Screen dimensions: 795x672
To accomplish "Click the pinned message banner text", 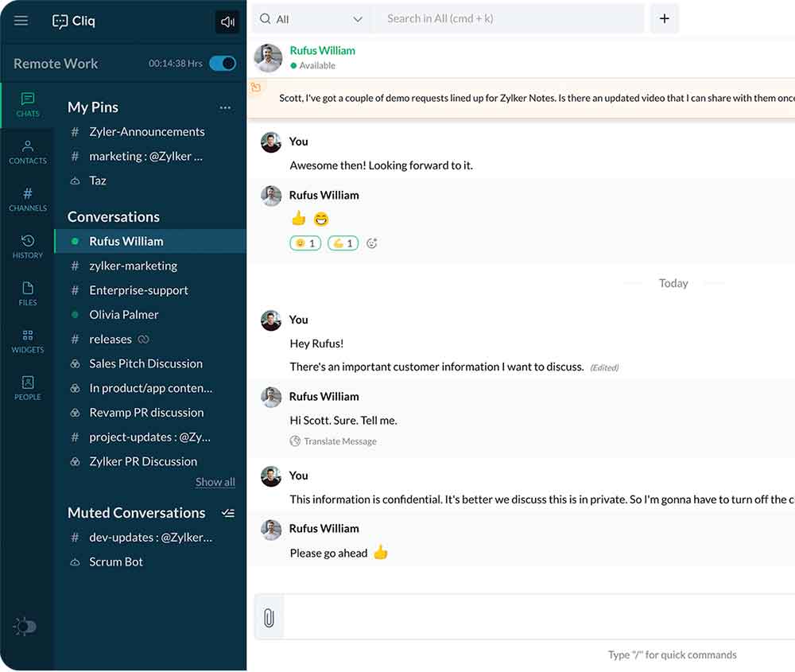I will point(537,98).
